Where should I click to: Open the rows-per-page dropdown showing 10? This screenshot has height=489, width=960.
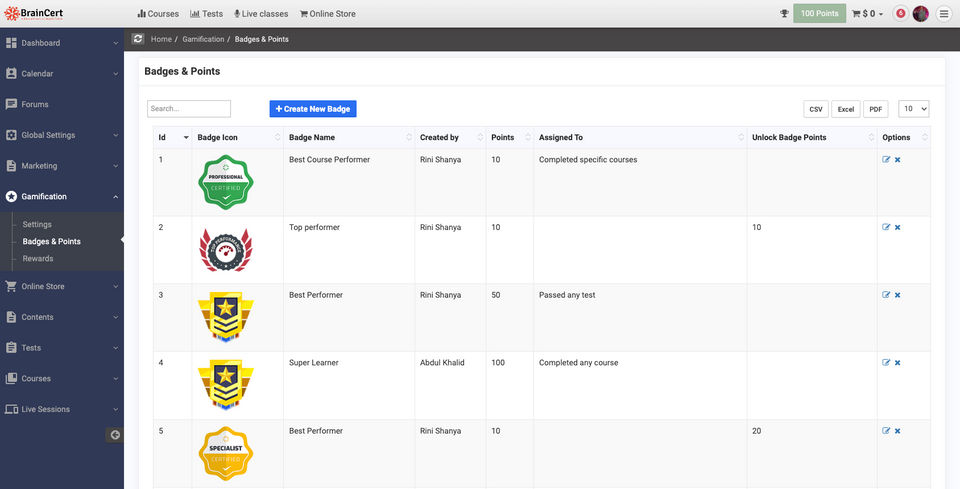pos(914,109)
